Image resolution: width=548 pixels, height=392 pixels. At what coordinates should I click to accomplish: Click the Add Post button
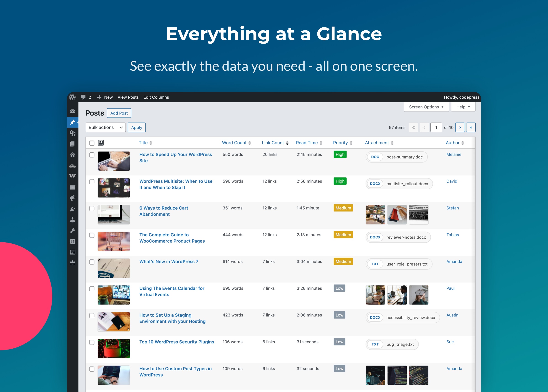click(119, 113)
